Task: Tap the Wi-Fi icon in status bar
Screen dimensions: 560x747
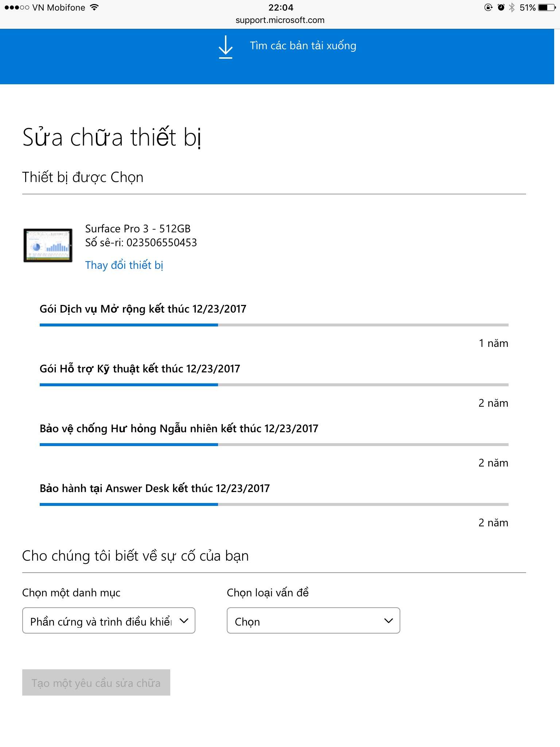Action: click(x=94, y=7)
